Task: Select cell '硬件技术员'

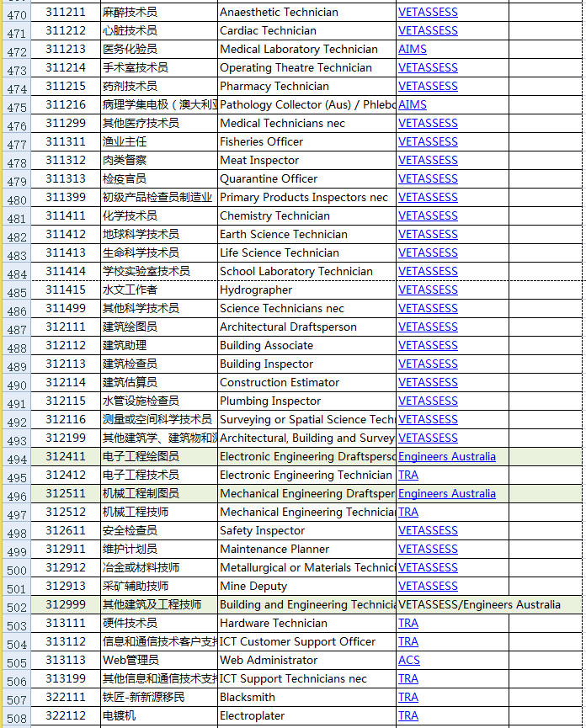Action: pyautogui.click(x=159, y=624)
